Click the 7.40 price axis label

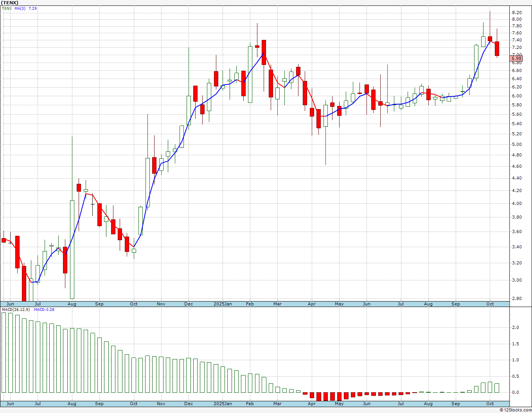tap(517, 40)
